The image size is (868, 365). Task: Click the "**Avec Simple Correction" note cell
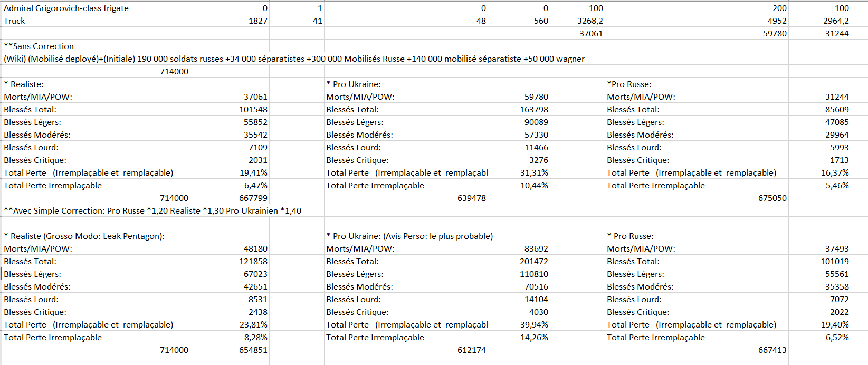(152, 211)
